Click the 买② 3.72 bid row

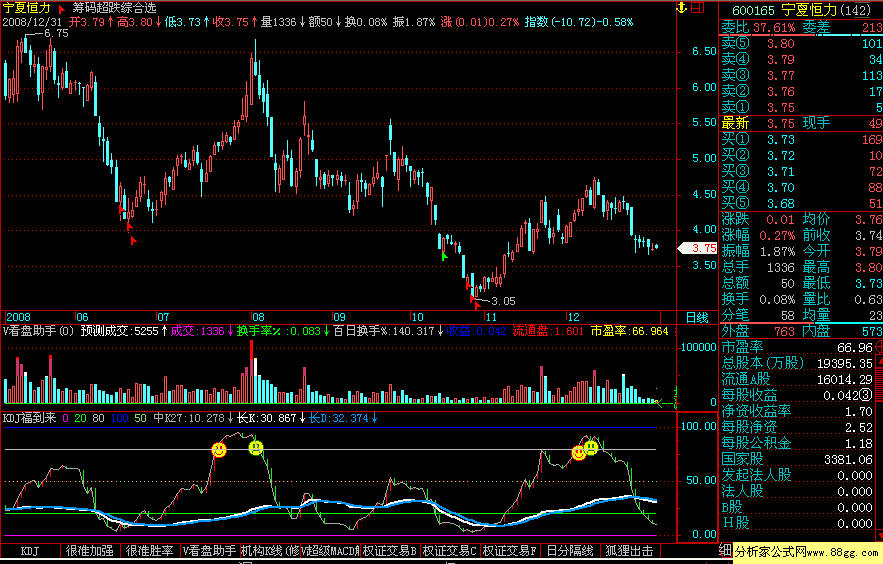[801, 155]
